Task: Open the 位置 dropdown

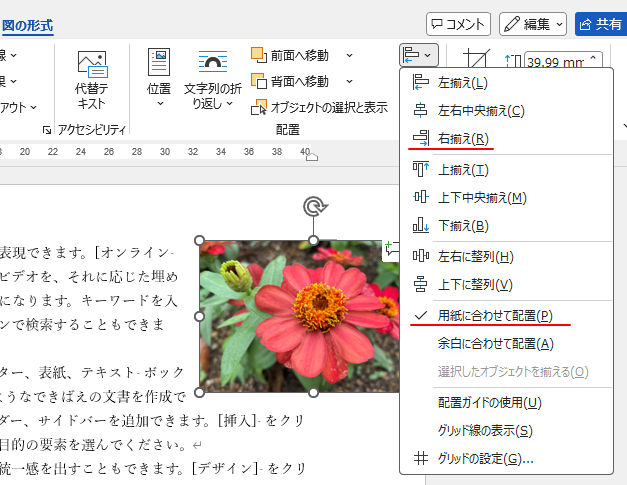Action: tap(159, 78)
